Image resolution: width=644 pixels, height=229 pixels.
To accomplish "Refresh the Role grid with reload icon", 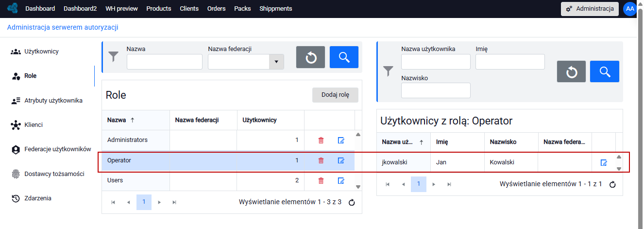I will [x=352, y=202].
